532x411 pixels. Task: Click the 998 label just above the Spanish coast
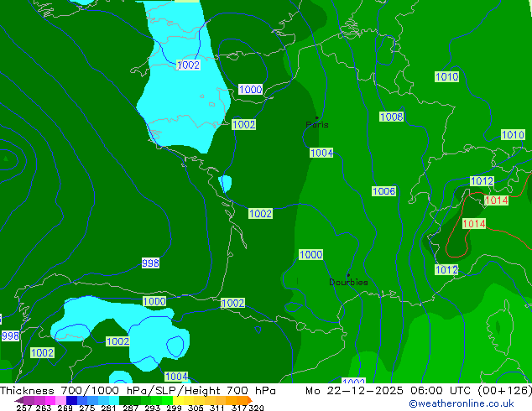pyautogui.click(x=150, y=263)
